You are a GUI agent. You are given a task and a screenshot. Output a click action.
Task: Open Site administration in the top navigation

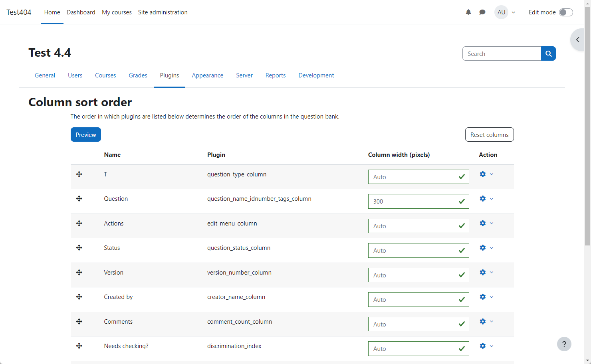(x=163, y=12)
